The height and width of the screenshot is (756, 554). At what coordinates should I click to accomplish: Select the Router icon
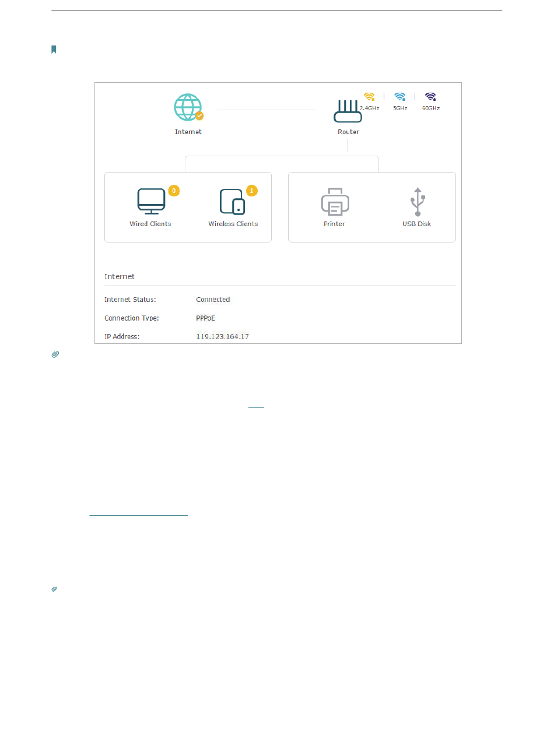click(x=348, y=111)
